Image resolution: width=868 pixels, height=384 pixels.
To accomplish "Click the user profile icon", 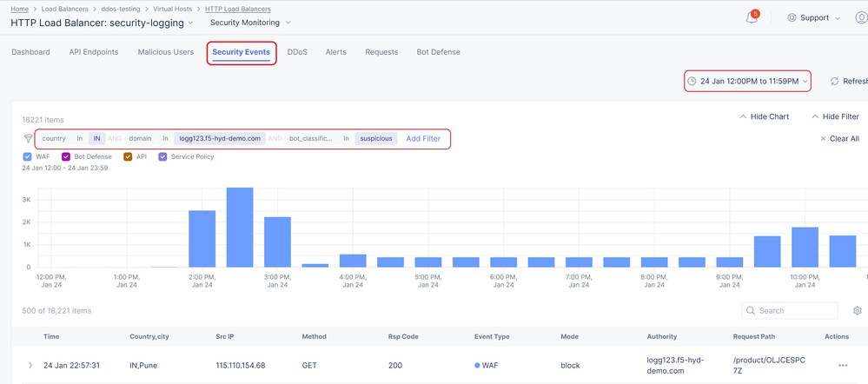I will 861,18.
